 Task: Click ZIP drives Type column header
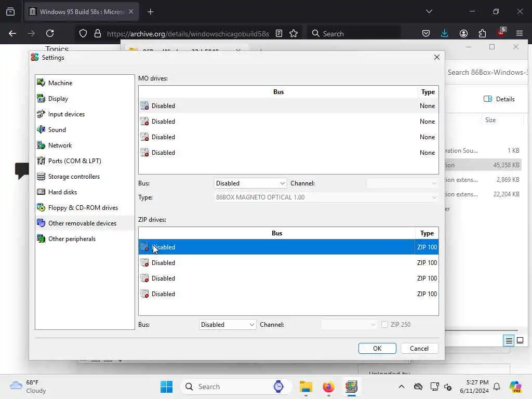[x=427, y=233]
